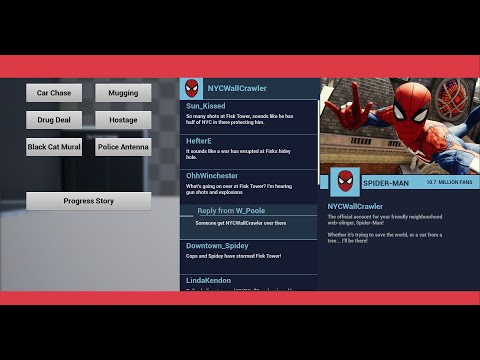Open the Spider-Man avatar in feed header
The height and width of the screenshot is (360, 480).
pyautogui.click(x=192, y=88)
